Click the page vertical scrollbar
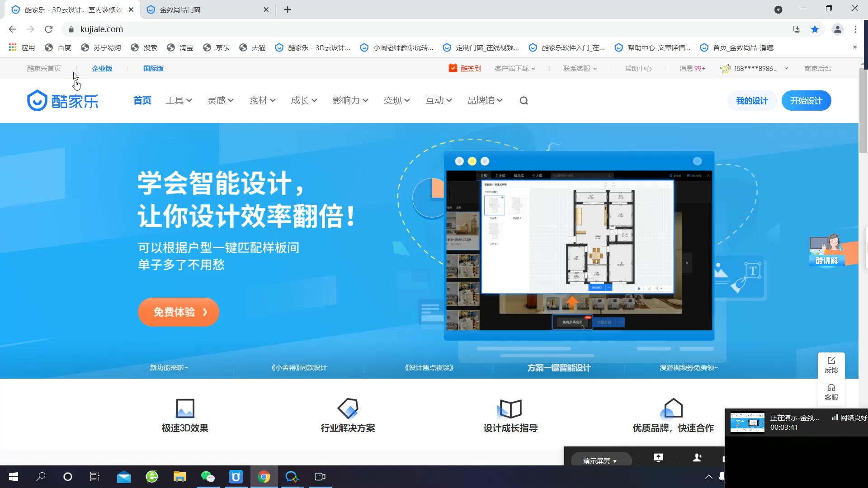The height and width of the screenshot is (488, 868). click(863, 111)
